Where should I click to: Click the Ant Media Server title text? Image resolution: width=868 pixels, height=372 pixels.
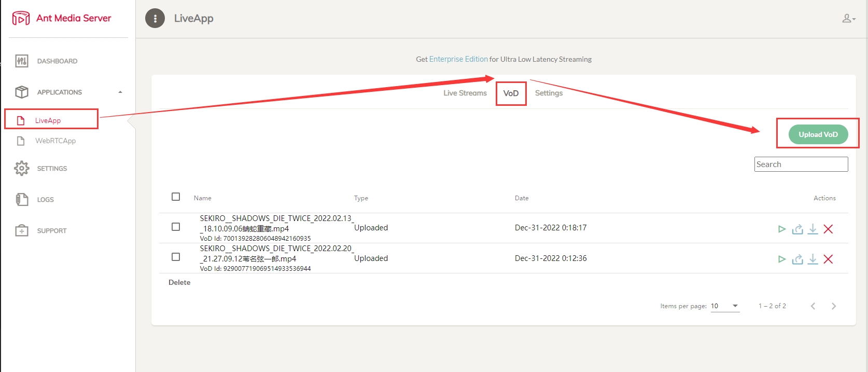click(74, 18)
